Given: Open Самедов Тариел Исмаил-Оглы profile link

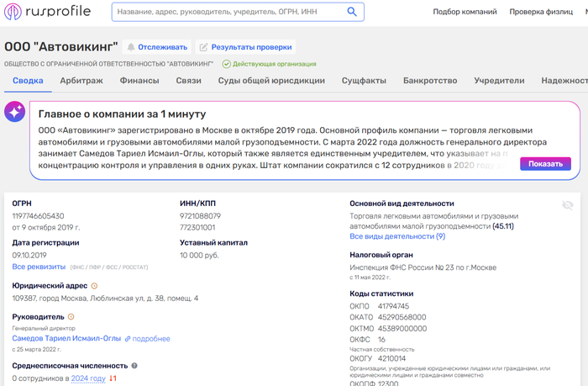Looking at the screenshot, I should (66, 338).
